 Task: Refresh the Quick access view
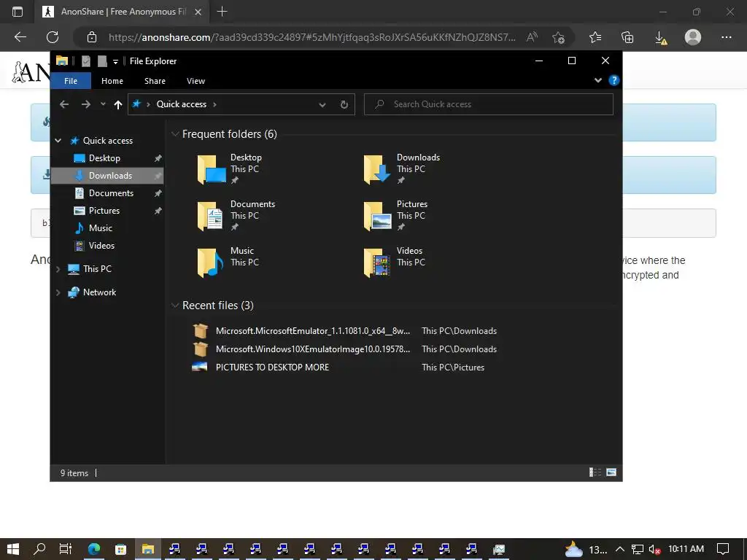point(344,104)
